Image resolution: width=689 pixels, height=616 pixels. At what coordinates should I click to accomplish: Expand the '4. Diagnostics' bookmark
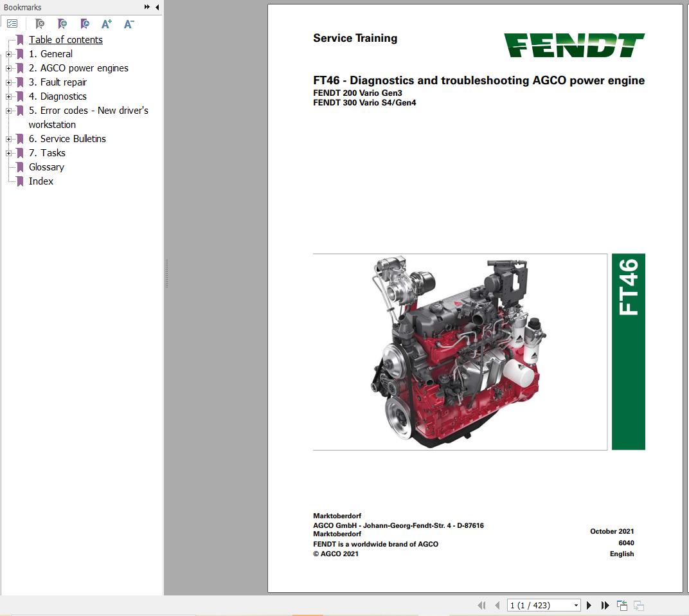(8, 96)
